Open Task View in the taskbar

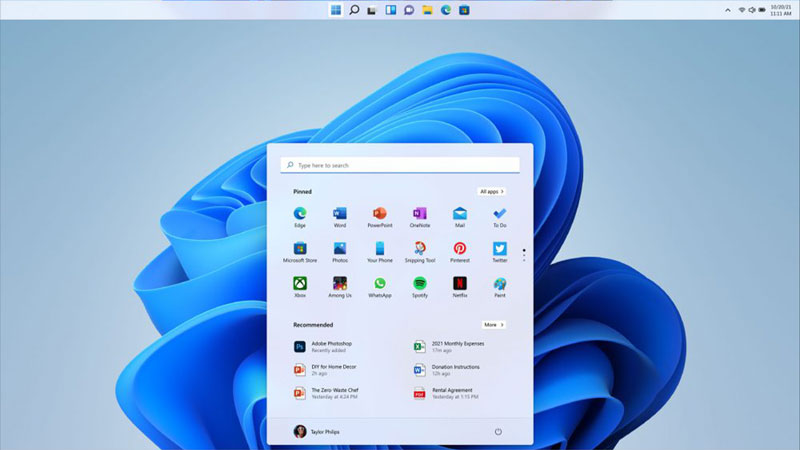coord(372,10)
